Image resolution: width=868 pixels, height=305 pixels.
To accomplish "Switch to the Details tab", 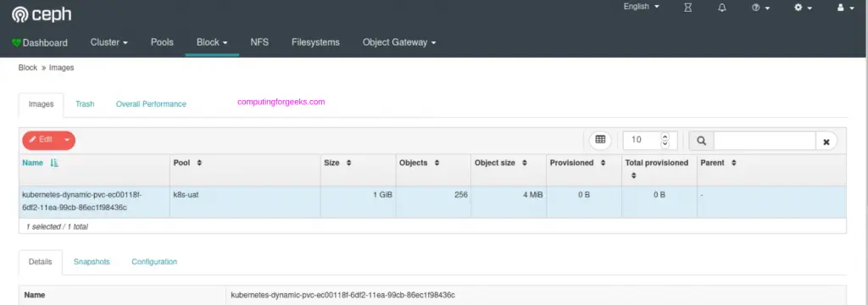I will tap(41, 262).
